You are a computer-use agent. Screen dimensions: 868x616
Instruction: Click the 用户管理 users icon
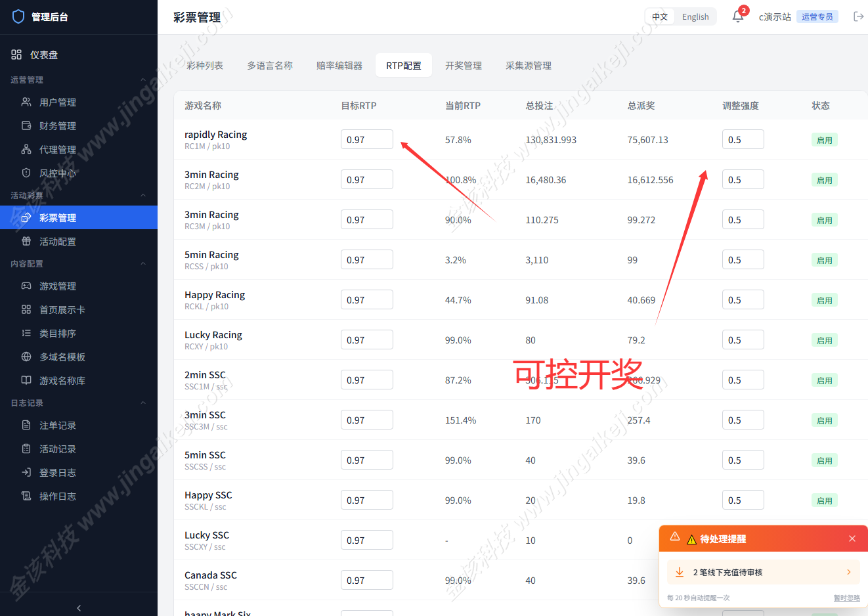point(26,102)
